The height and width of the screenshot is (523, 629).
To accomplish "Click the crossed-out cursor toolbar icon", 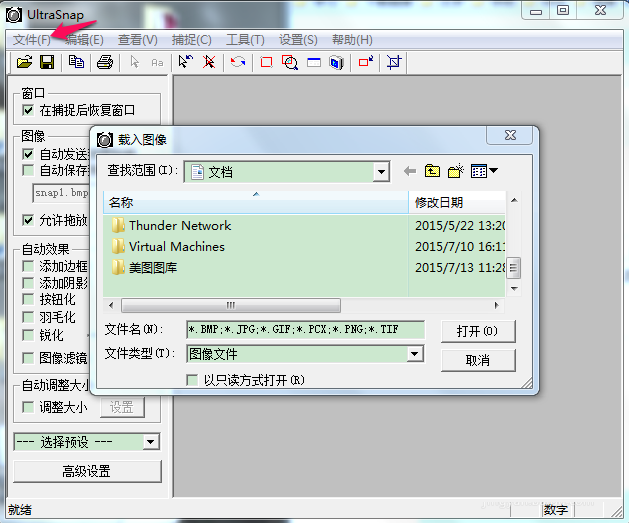I will 209,62.
